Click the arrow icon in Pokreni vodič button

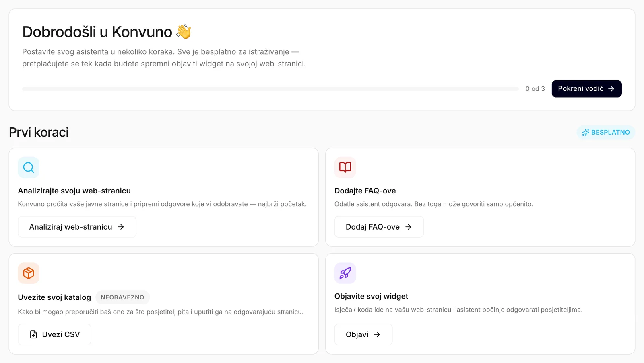point(611,89)
